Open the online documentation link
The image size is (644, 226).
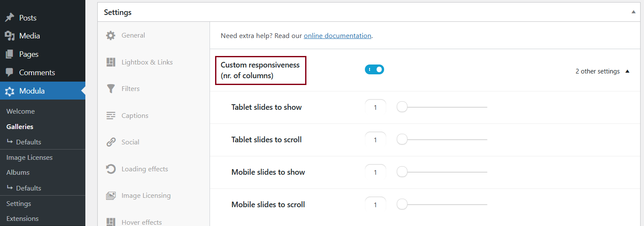337,36
